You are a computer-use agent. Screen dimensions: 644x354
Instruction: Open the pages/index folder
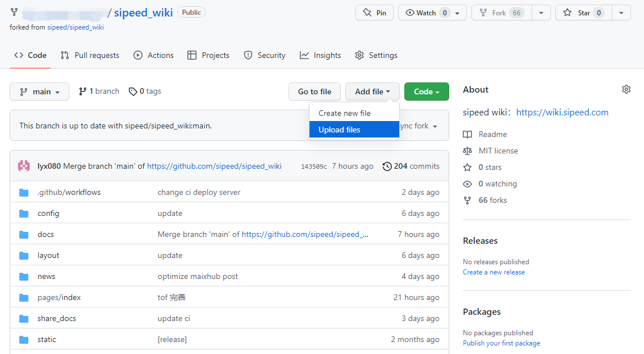[x=58, y=297]
